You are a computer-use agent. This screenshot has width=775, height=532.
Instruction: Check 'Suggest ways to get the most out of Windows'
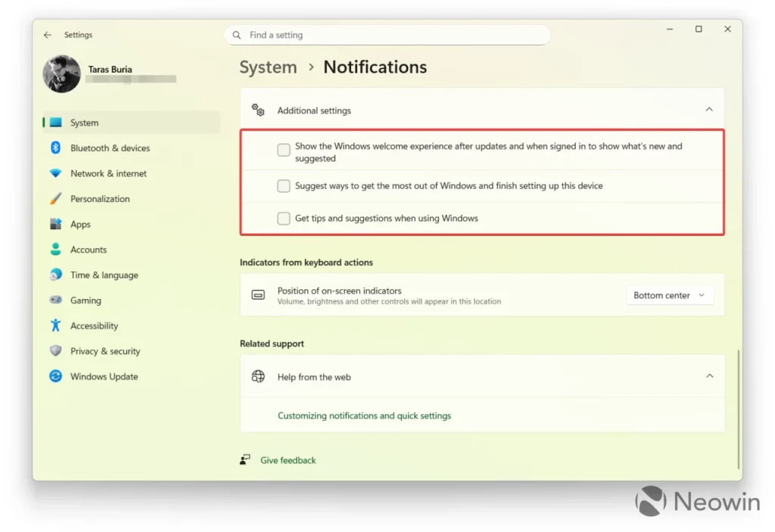pyautogui.click(x=284, y=186)
